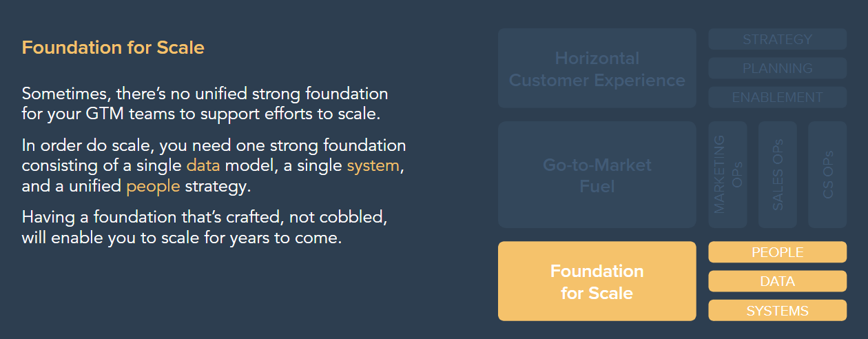Select the PEOPLE pill
Image resolution: width=868 pixels, height=339 pixels.
[777, 252]
